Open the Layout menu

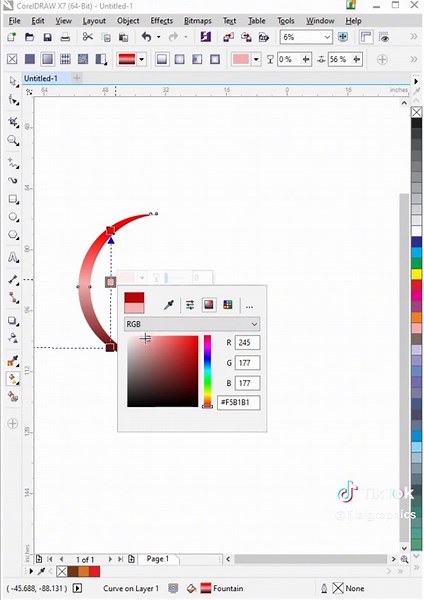pyautogui.click(x=94, y=21)
